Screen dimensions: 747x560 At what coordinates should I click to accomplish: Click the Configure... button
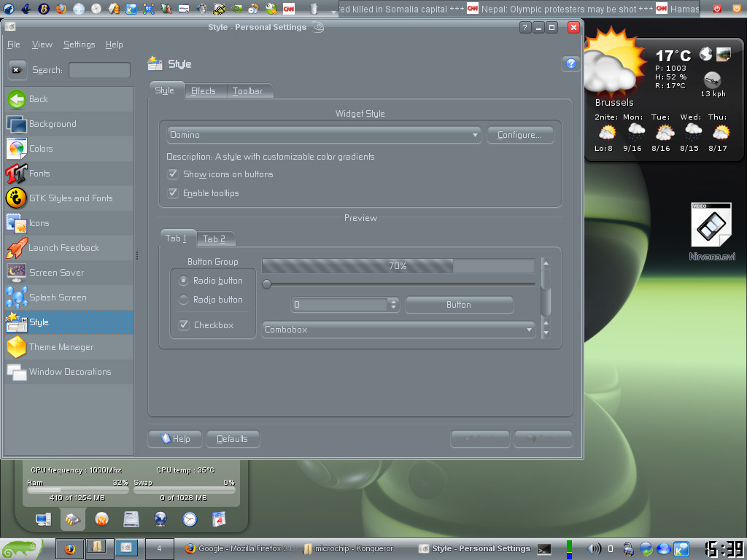click(x=519, y=135)
